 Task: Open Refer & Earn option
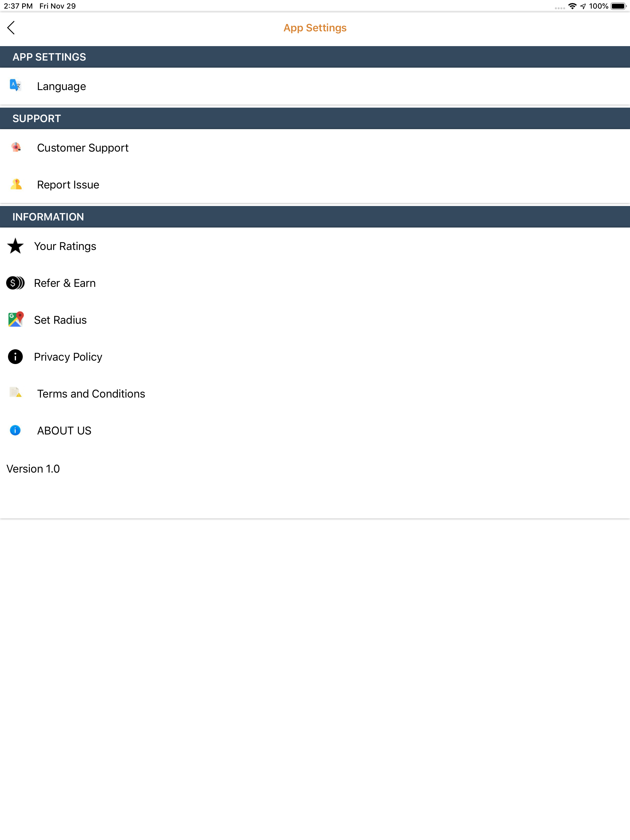pos(65,283)
